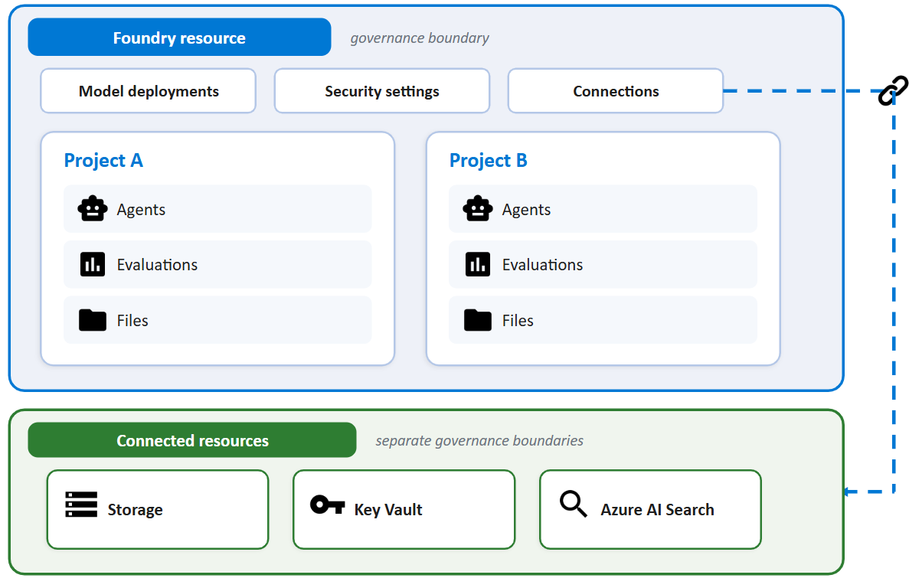Screen dimensions: 909x588
Task: Click the Key Vault key icon
Action: coord(328,504)
